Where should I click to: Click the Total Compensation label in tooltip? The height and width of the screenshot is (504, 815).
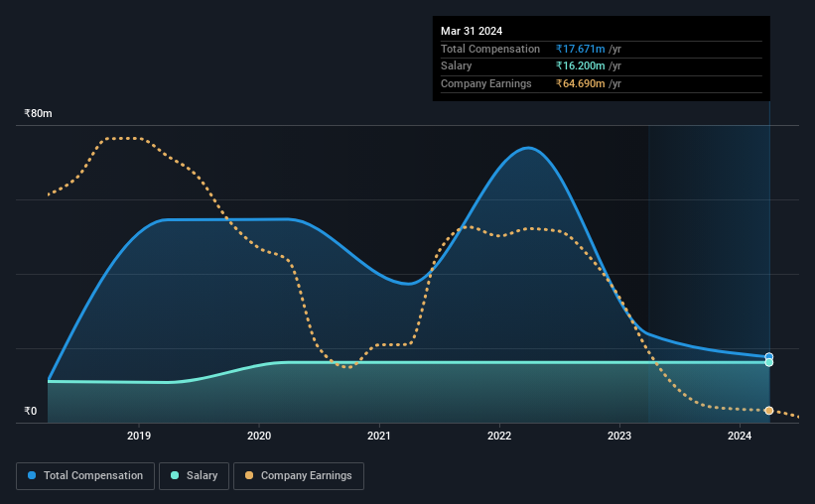[x=490, y=49]
